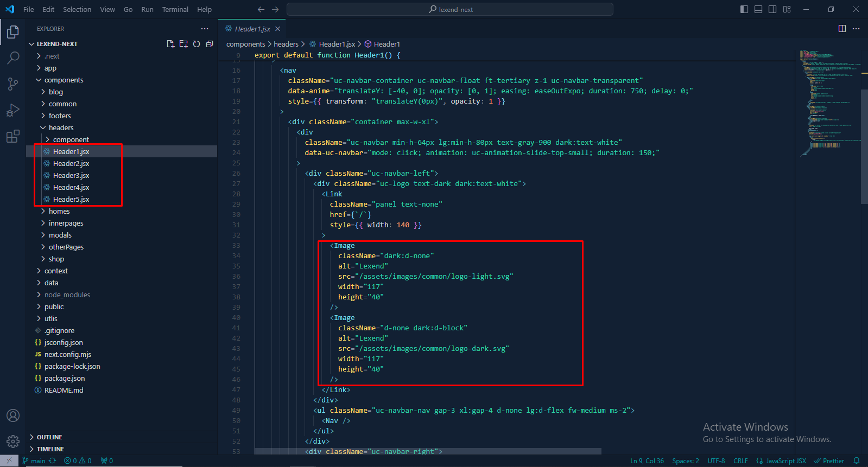Toggle the bottom panel
The width and height of the screenshot is (868, 467).
point(758,9)
